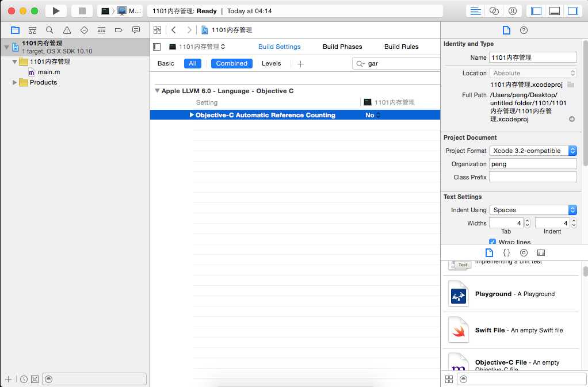588x387 pixels.
Task: Open the Find navigator
Action: [49, 30]
